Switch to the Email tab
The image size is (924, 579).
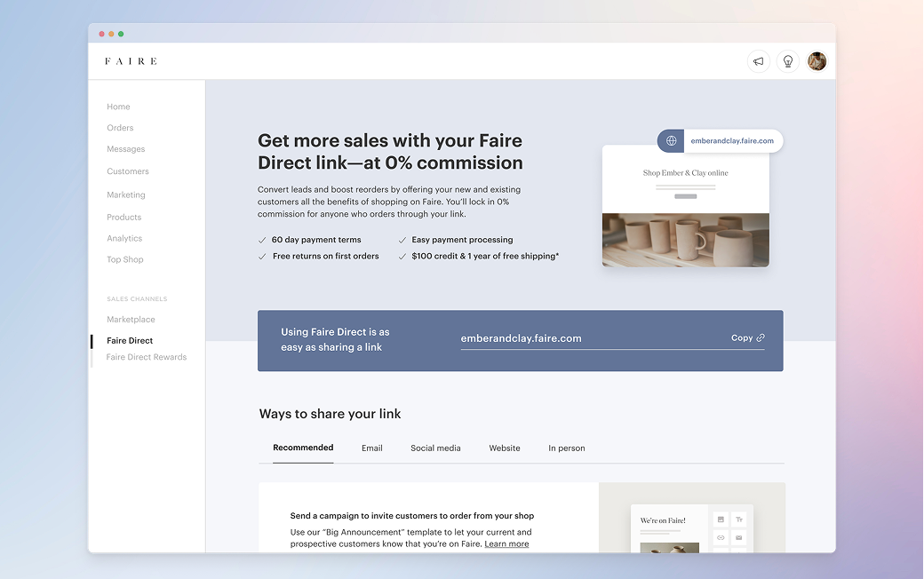click(x=372, y=448)
